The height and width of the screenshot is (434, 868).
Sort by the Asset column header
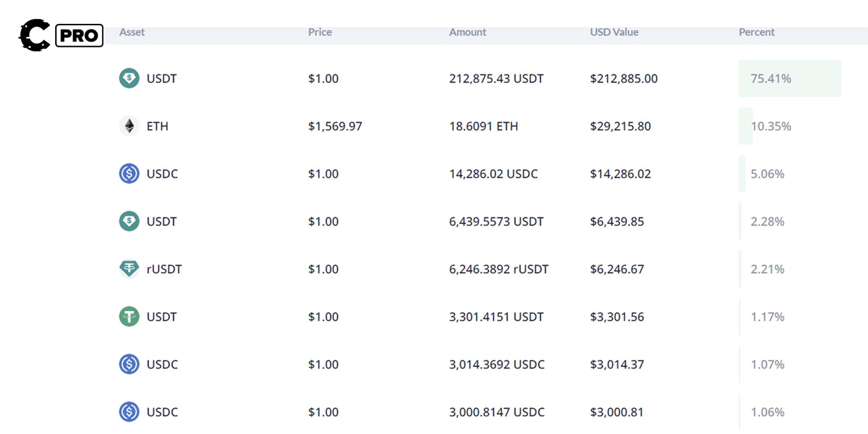click(x=132, y=32)
